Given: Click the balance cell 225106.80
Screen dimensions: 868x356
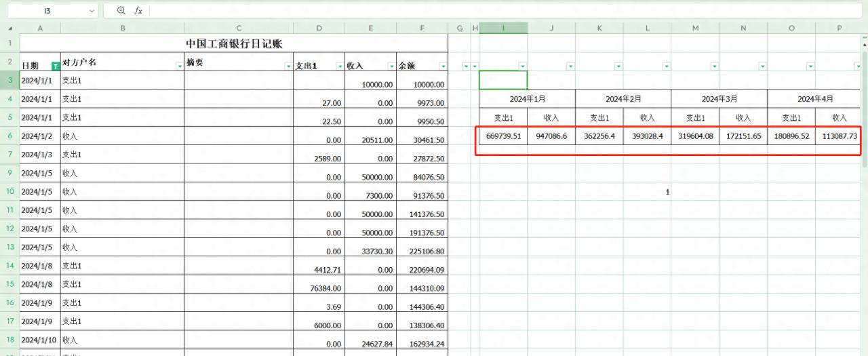Looking at the screenshot, I should [422, 247].
